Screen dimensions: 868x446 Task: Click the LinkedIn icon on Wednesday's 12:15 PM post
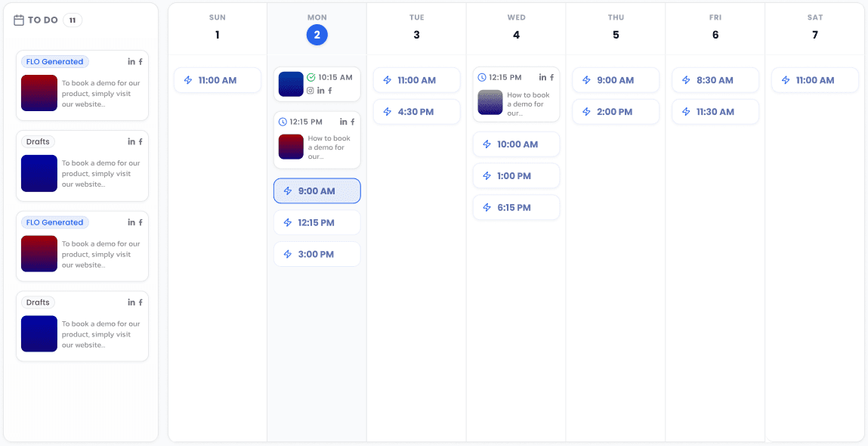coord(543,78)
